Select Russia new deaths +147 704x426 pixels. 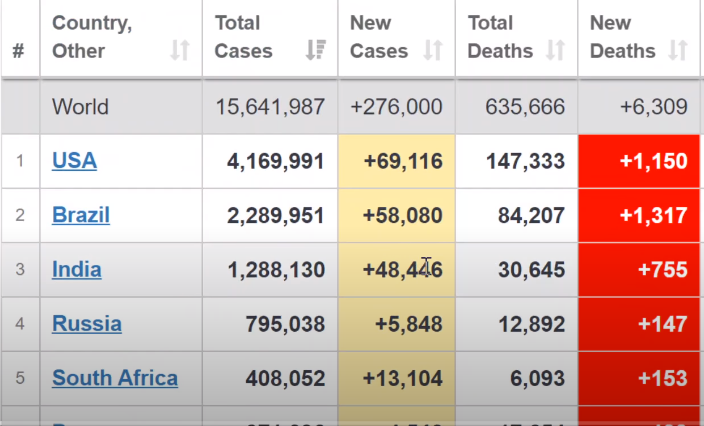pos(663,324)
